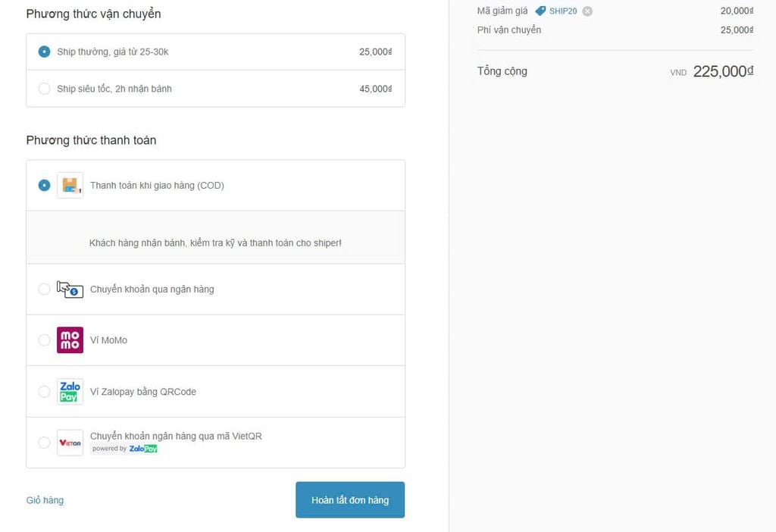Click the 45,000đ express shipping price
This screenshot has width=776, height=532.
(x=376, y=89)
